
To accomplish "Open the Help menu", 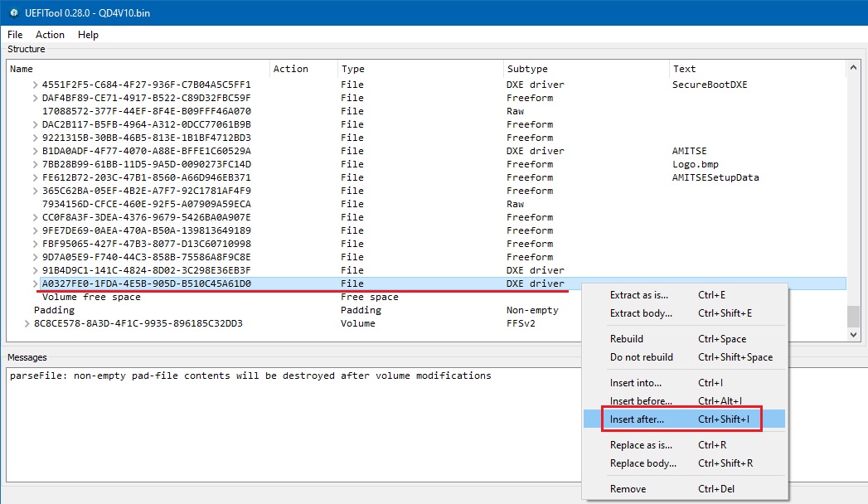I will pyautogui.click(x=88, y=34).
